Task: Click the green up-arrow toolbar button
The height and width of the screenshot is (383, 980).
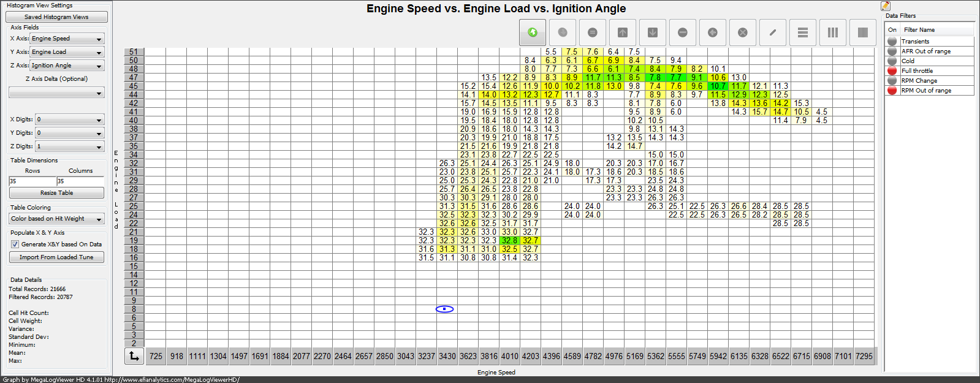Action: pos(532,32)
